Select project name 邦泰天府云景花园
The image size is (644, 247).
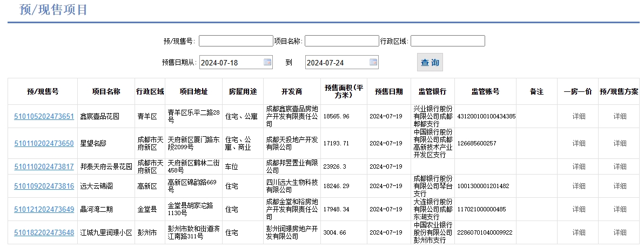pos(106,167)
